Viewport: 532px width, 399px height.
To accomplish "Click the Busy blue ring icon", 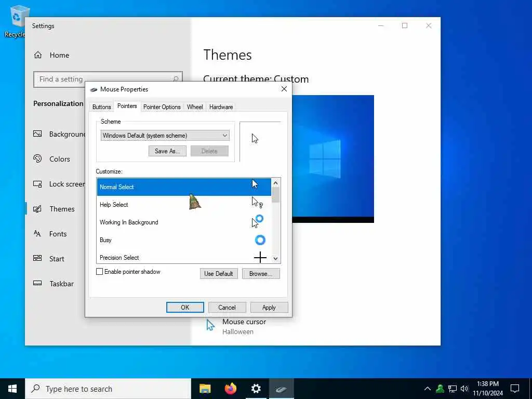I will tap(260, 240).
